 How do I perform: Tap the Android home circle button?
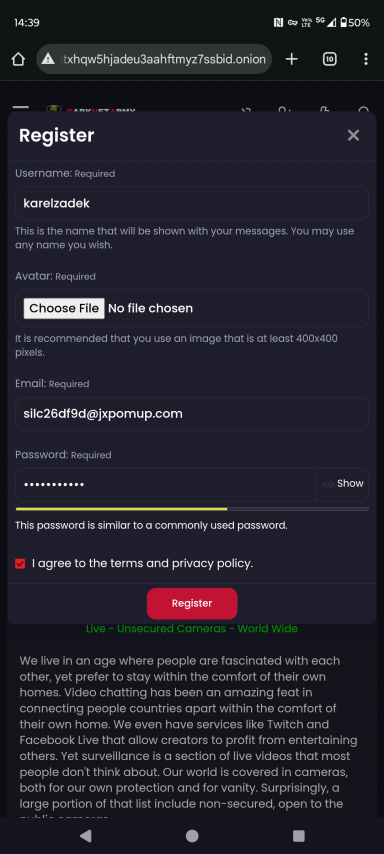point(192,836)
